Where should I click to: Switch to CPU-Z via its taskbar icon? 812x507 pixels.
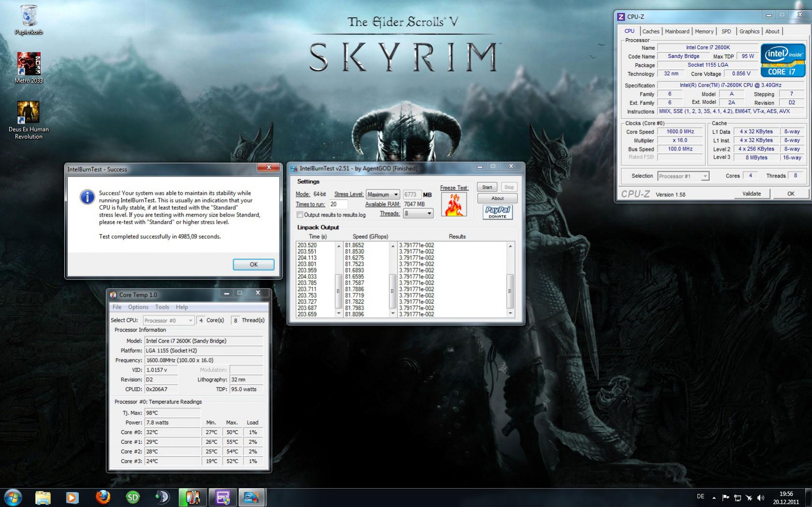point(222,497)
